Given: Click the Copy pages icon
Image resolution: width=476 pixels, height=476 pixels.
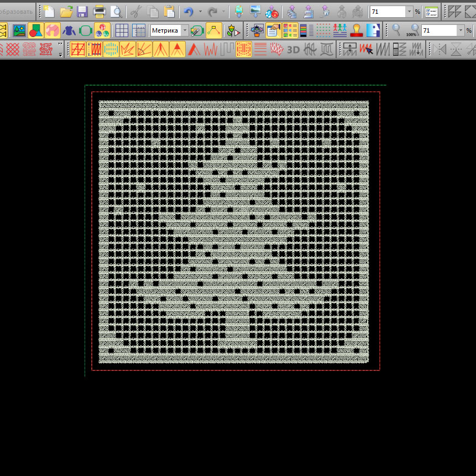Looking at the screenshot, I should [153, 12].
